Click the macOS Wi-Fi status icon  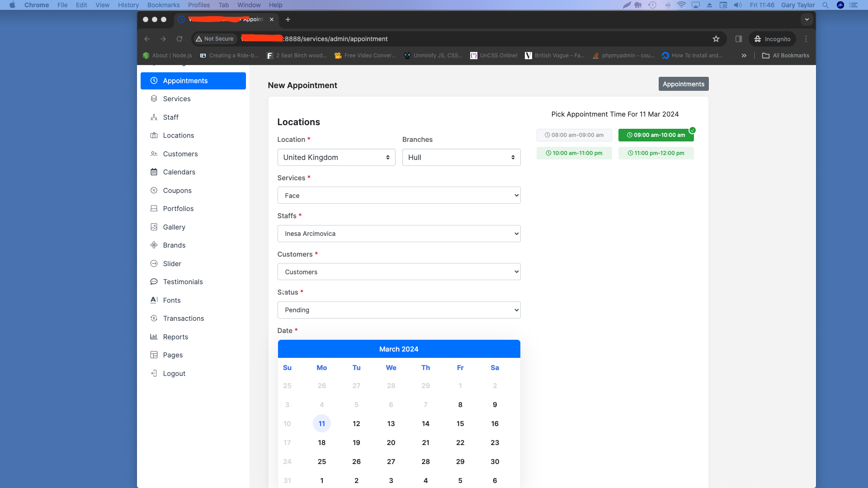click(681, 5)
